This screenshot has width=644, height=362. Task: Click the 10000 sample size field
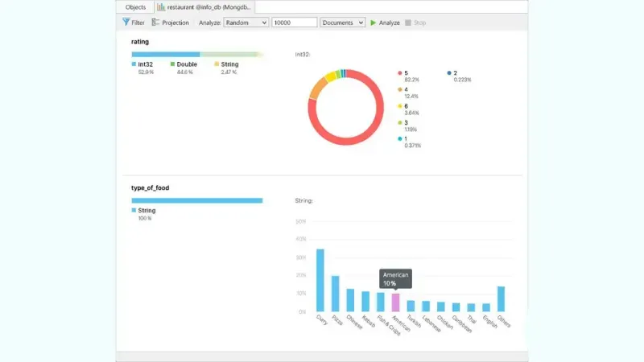(x=294, y=23)
